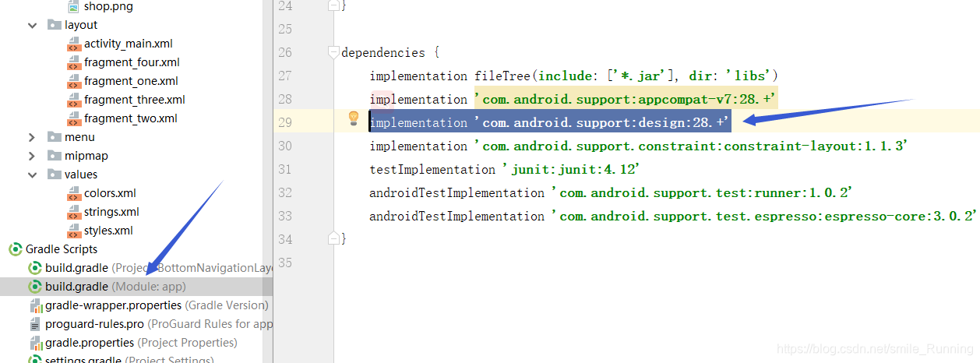Click line number 33 in the gutter
This screenshot has width=980, height=363.
coord(285,216)
